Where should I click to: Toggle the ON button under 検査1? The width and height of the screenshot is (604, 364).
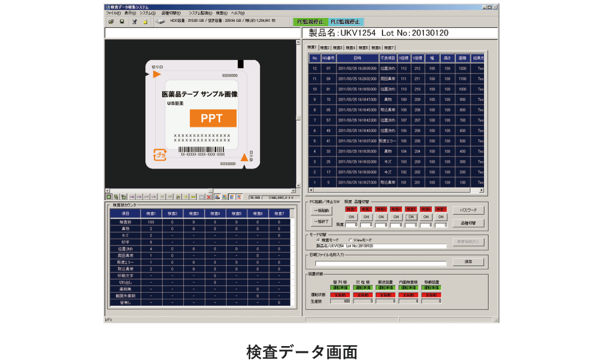click(351, 217)
